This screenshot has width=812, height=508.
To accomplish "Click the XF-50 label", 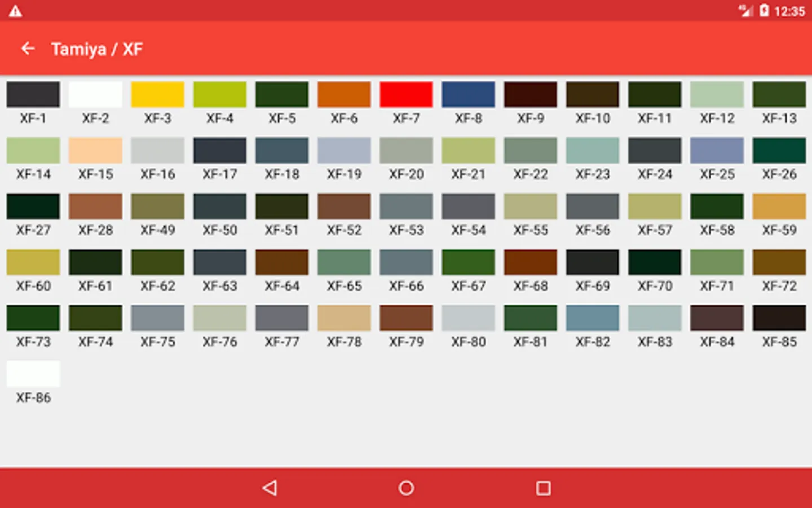I will [x=220, y=230].
